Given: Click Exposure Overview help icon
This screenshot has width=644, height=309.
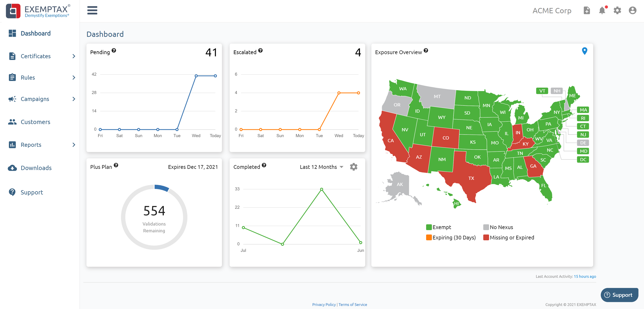Looking at the screenshot, I should coord(426,51).
